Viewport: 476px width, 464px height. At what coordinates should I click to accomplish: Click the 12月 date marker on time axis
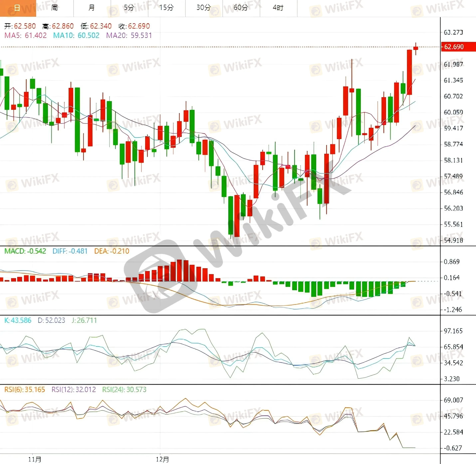(x=162, y=459)
